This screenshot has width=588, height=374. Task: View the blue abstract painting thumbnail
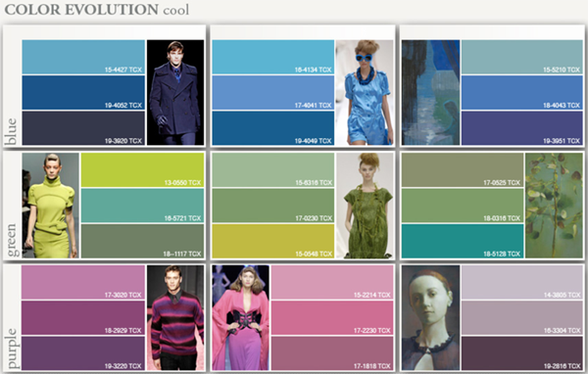coord(431,93)
